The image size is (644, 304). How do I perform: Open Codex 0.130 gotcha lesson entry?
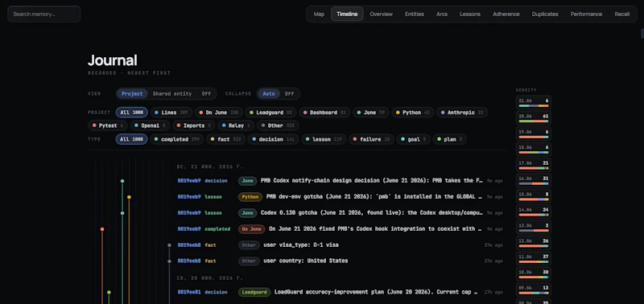340,213
